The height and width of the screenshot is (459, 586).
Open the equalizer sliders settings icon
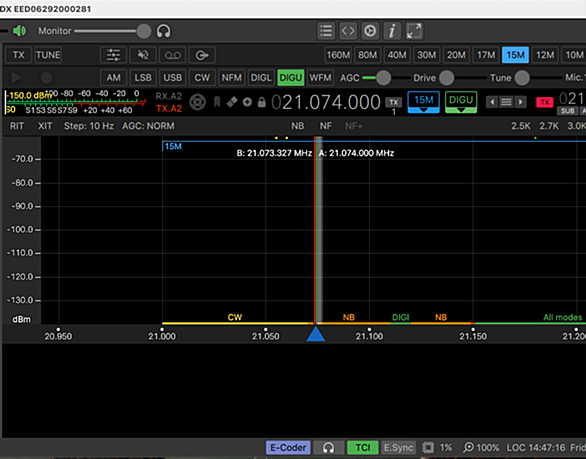[x=113, y=55]
